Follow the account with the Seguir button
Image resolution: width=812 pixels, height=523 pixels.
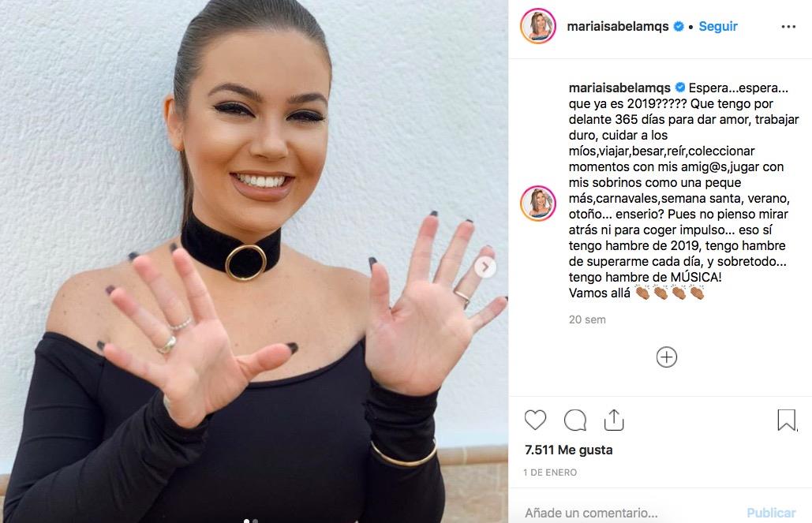[718, 26]
